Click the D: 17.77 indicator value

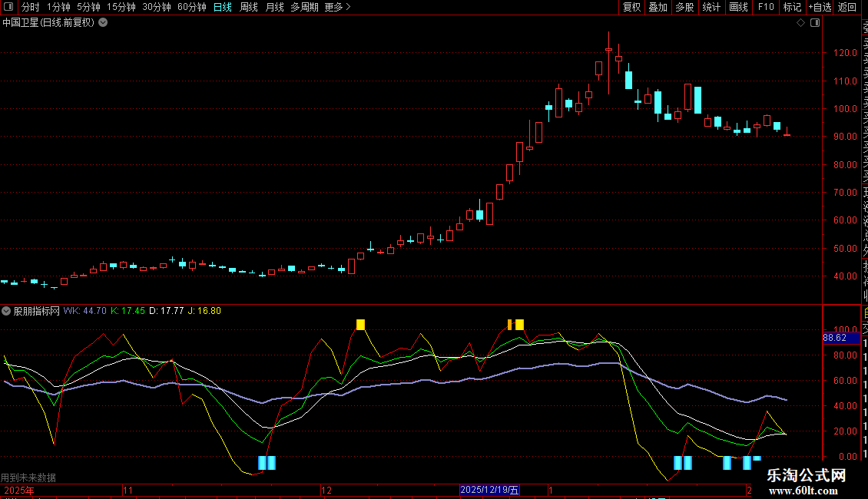click(167, 311)
